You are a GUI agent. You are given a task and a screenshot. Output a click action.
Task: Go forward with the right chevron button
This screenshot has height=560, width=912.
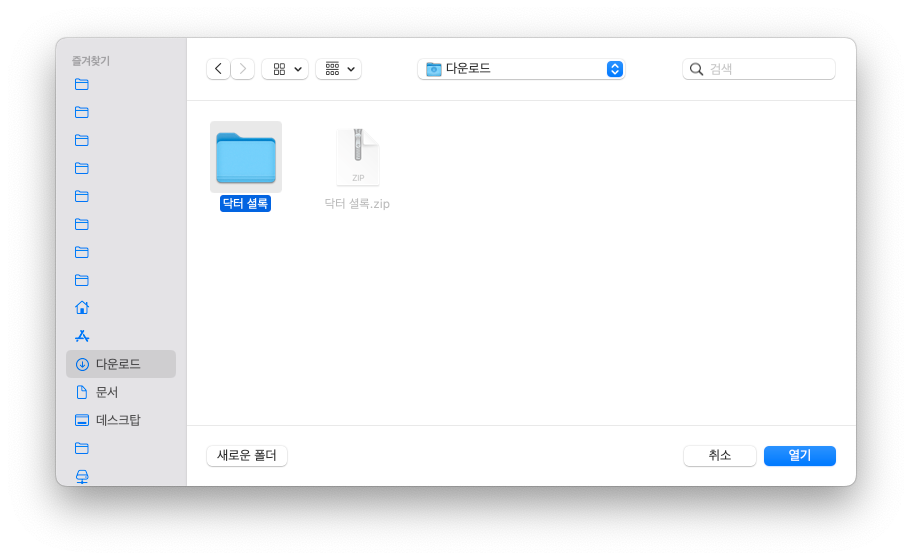(x=243, y=69)
